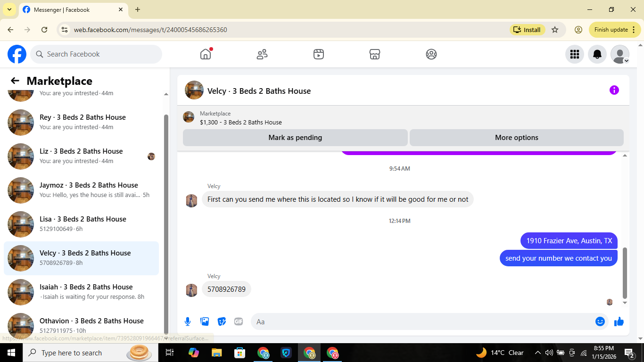Open Windows Start menu
The height and width of the screenshot is (362, 644).
[x=11, y=353]
